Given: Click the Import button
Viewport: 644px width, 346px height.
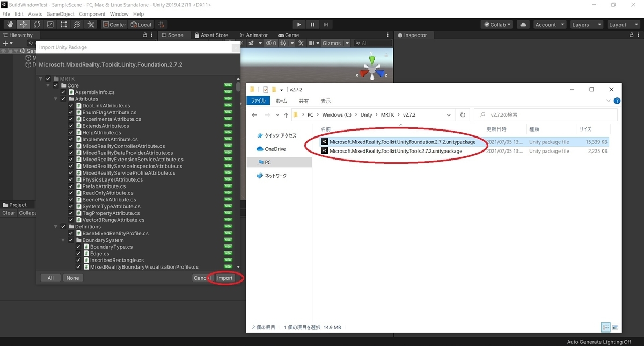Looking at the screenshot, I should [x=225, y=278].
